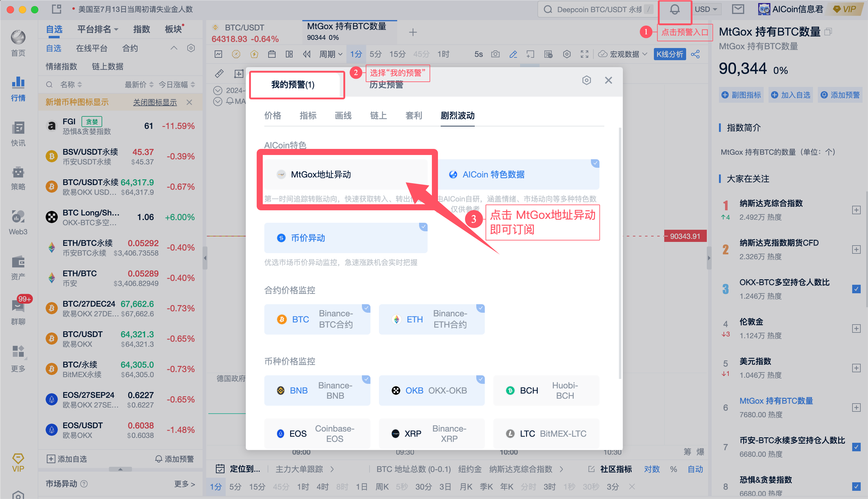The image size is (868, 499).
Task: Click the sidebar layout icon in title bar
Action: 57,9
